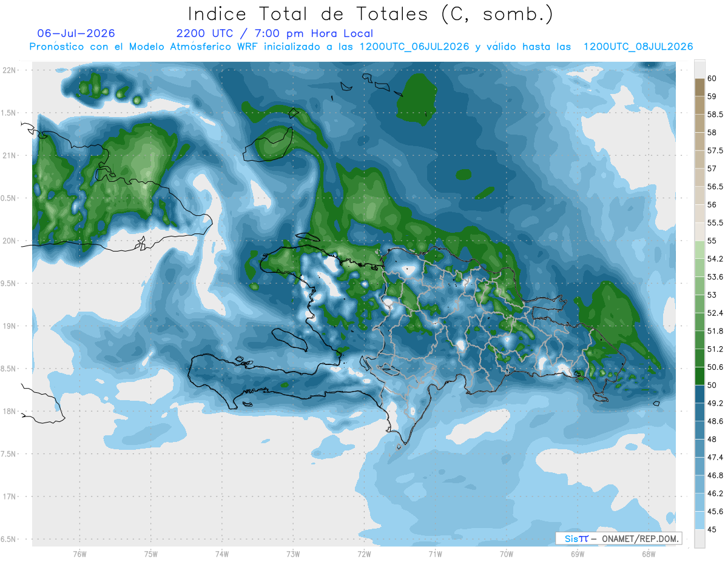Click the brown swatch between 59 and 60
Viewport: 728px width, 562px height.
click(x=699, y=87)
